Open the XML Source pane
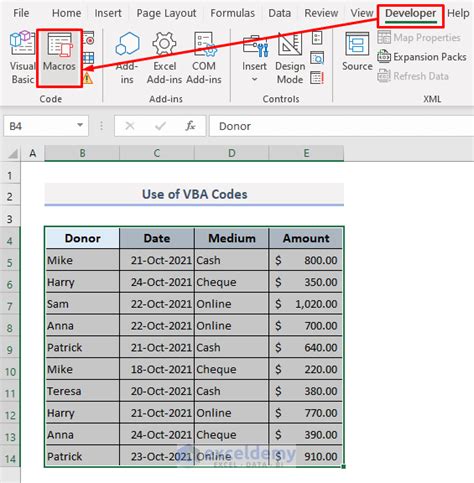The image size is (474, 483). [x=357, y=52]
